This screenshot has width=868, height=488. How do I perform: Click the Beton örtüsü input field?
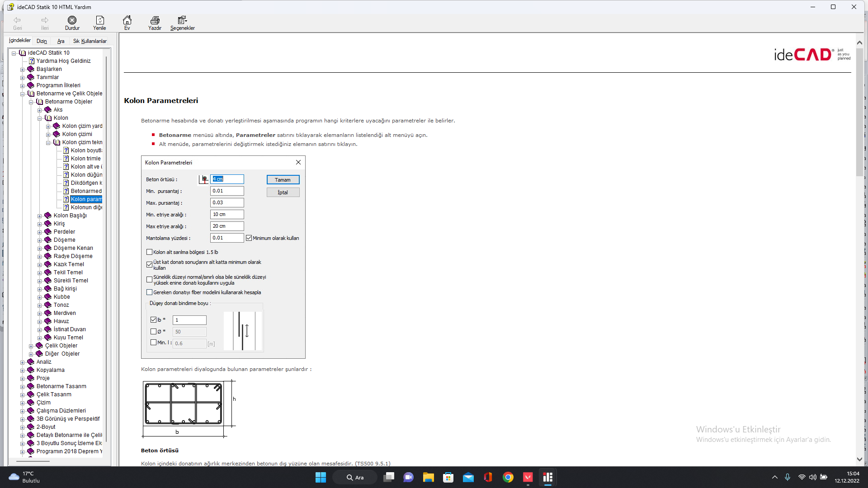tap(227, 179)
